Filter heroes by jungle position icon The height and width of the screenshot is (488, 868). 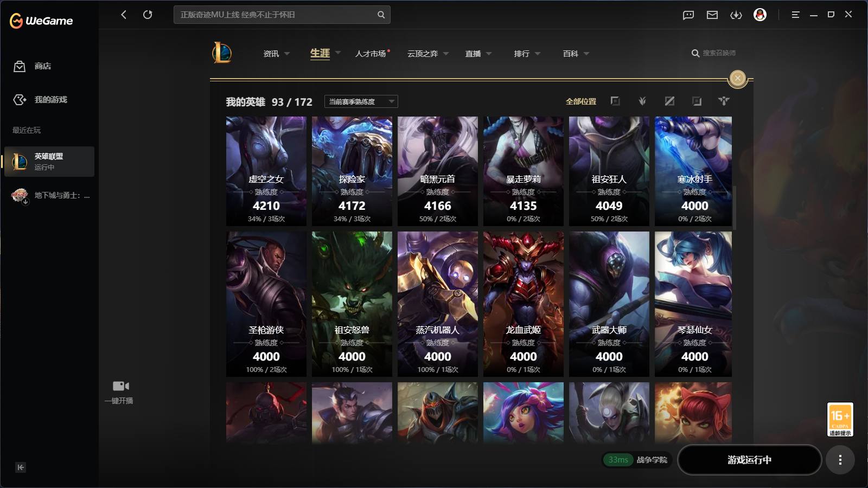tap(642, 101)
